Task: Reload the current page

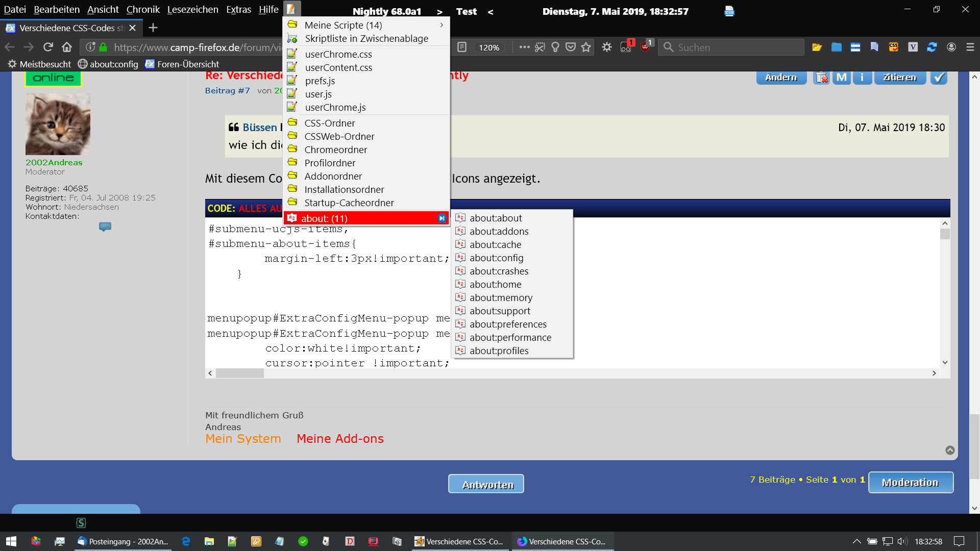Action: (x=48, y=47)
